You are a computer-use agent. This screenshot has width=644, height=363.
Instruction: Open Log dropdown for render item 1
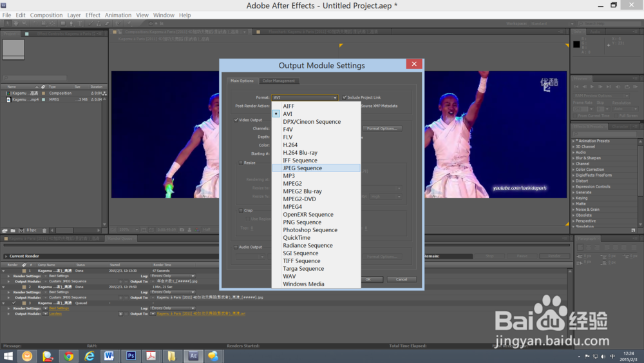point(173,276)
